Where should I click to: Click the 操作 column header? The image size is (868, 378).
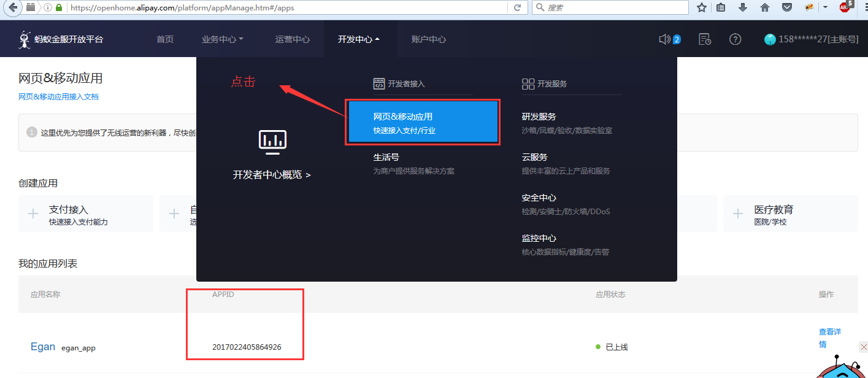[826, 295]
